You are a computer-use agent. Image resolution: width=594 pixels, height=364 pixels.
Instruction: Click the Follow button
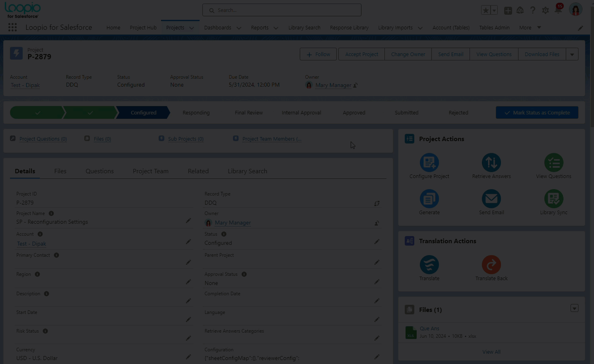318,54
